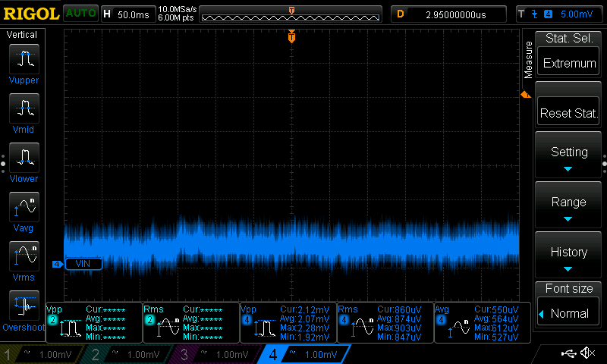Select channel 3 tab at bottom
This screenshot has width=607, height=364.
point(214,354)
